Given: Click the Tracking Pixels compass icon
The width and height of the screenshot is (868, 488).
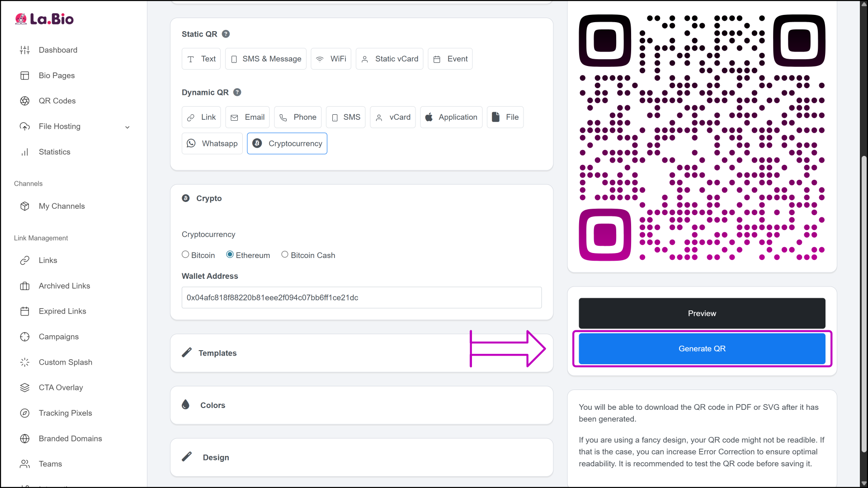Looking at the screenshot, I should 25,413.
